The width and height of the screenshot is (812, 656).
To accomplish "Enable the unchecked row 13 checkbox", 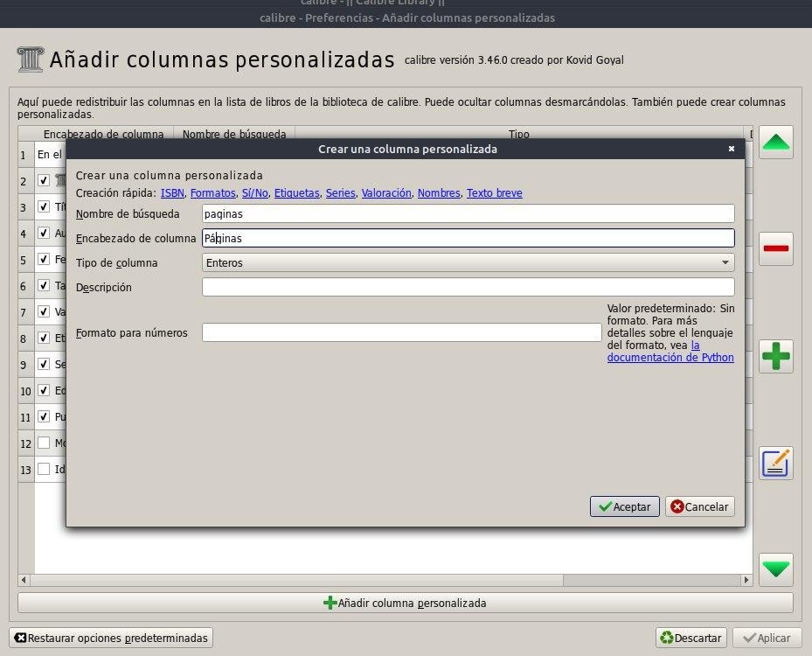I will click(x=44, y=469).
